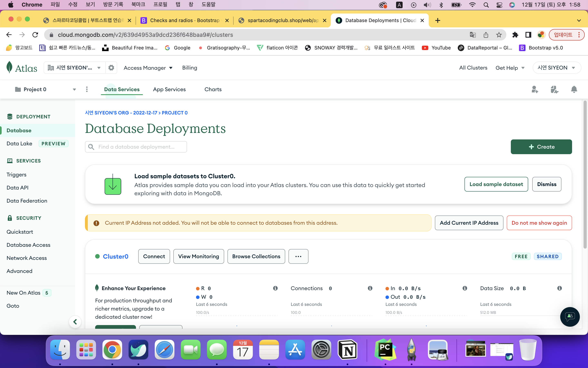Image resolution: width=588 pixels, height=368 pixels.
Task: Open Notion from the Dock
Action: 347,350
